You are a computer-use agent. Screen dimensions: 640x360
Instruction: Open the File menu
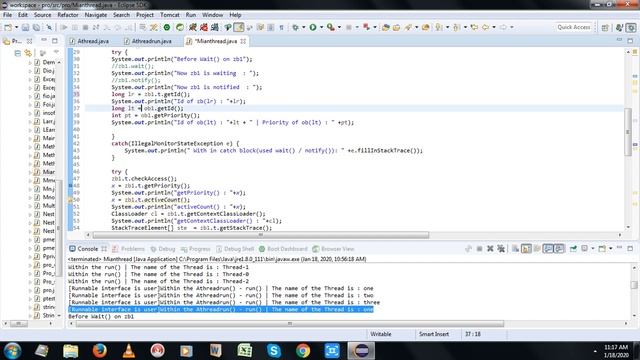(x=7, y=15)
